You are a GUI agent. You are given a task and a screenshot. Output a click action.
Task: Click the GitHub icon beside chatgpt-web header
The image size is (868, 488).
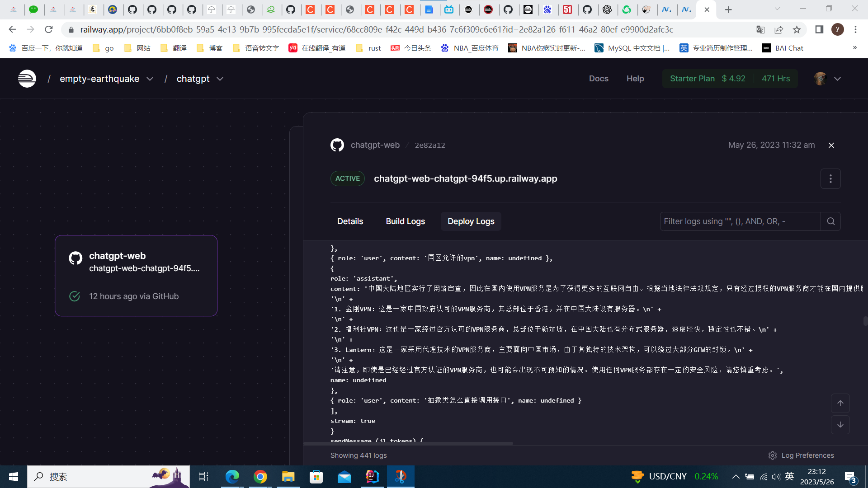tap(337, 145)
